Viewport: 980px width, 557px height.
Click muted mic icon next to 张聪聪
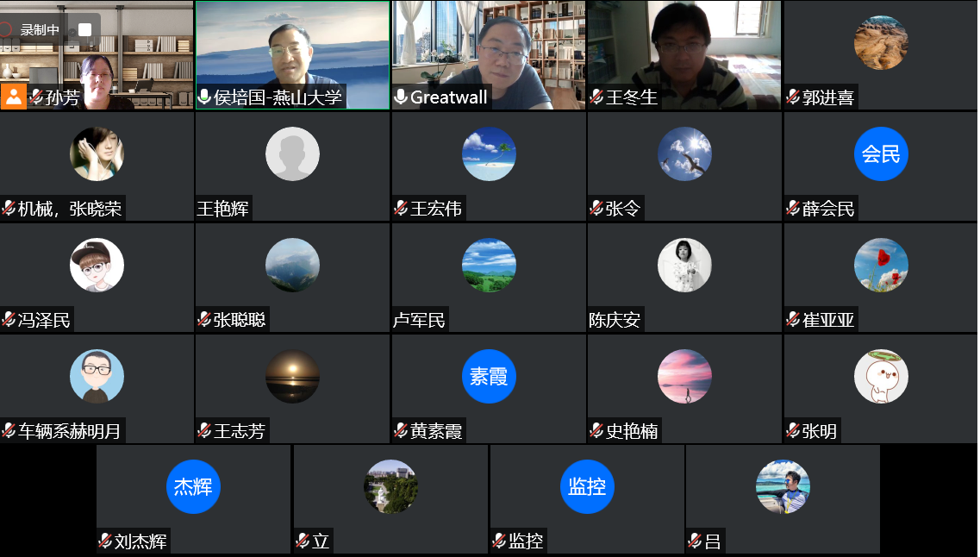point(204,319)
